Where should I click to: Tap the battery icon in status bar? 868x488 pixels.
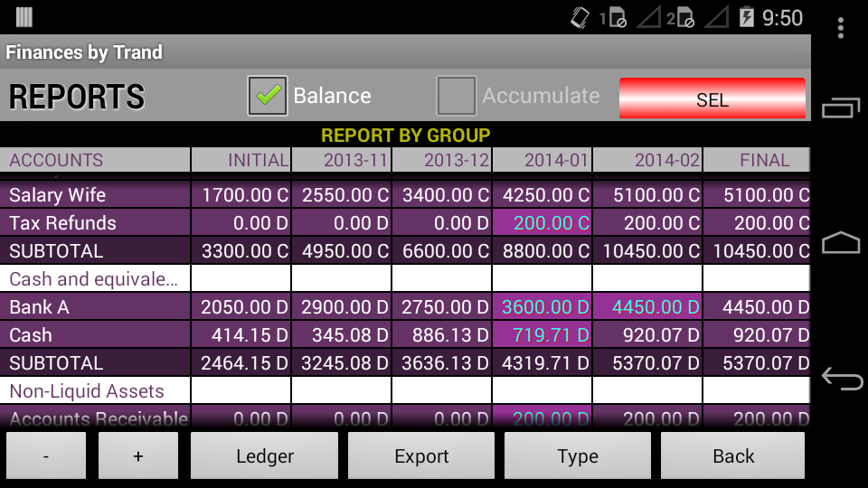747,17
